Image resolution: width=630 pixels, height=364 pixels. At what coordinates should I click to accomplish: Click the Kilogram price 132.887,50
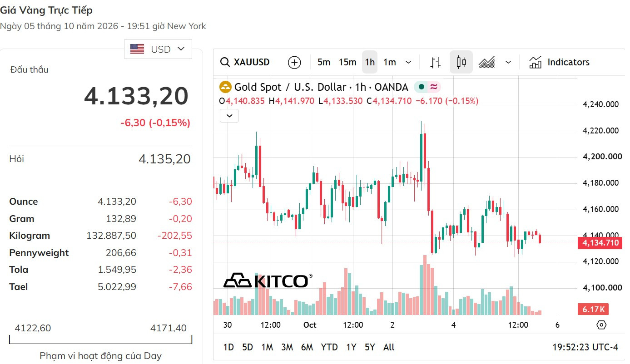pyautogui.click(x=111, y=236)
